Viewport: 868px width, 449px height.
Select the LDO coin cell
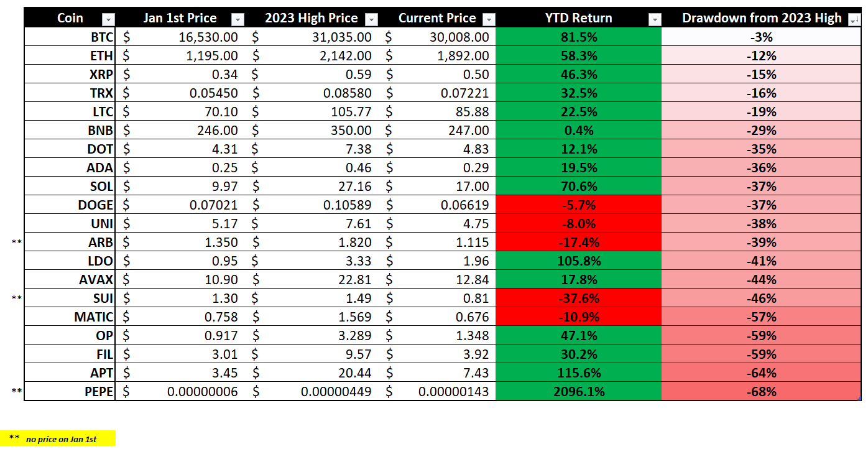tap(70, 261)
